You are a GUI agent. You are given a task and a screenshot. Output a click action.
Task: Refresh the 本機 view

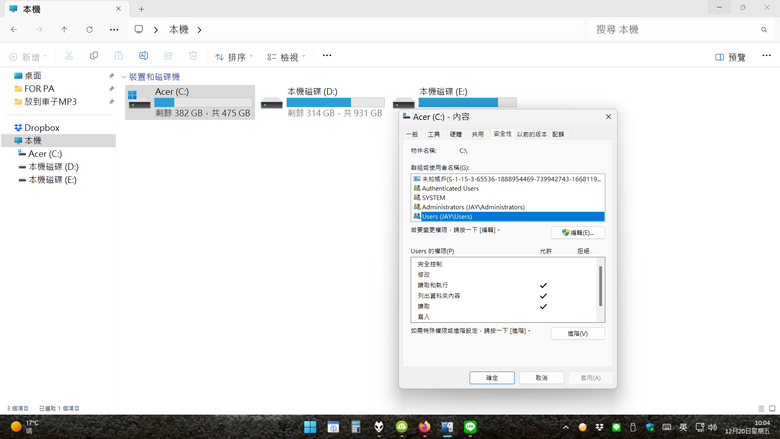90,30
